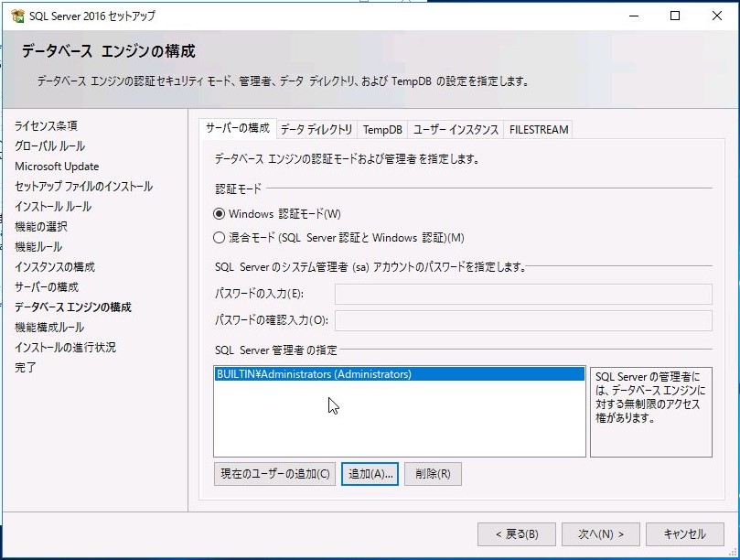Close the SQL Server 2016 setup window
The width and height of the screenshot is (740, 560).
(x=716, y=16)
